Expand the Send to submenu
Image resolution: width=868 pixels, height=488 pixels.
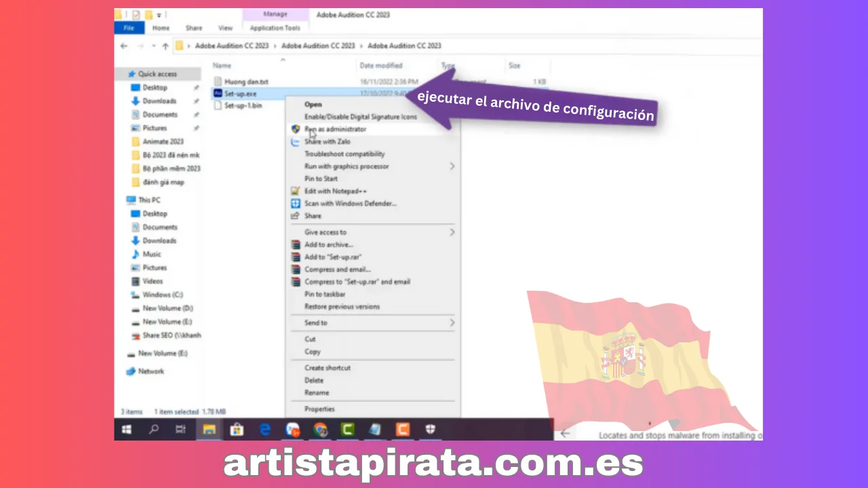[x=372, y=323]
